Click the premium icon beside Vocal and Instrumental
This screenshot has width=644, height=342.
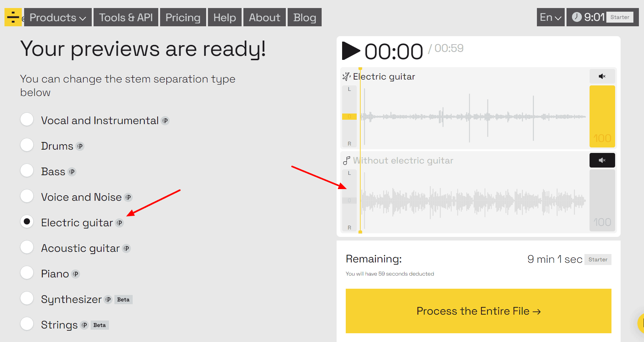point(165,121)
